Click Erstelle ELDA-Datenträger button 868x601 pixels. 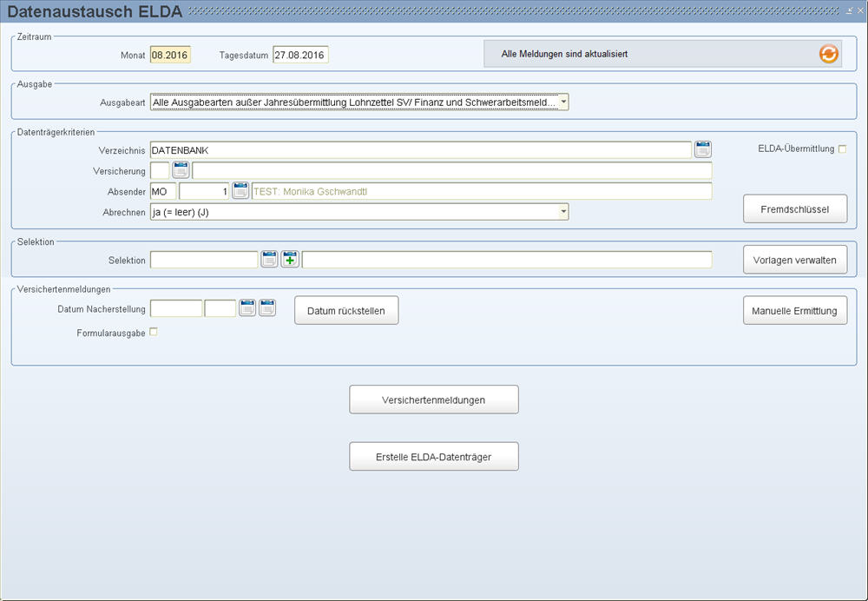pyautogui.click(x=433, y=457)
